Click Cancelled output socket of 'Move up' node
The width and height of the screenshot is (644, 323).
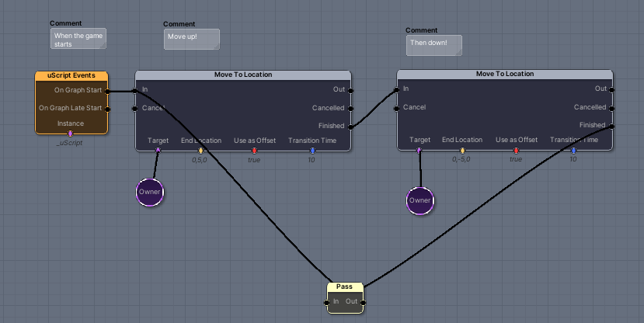click(x=351, y=108)
